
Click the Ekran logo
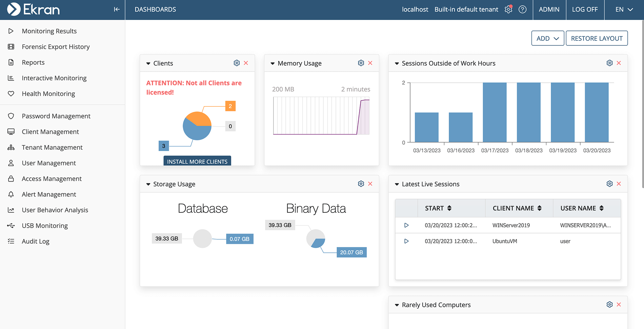click(x=33, y=9)
